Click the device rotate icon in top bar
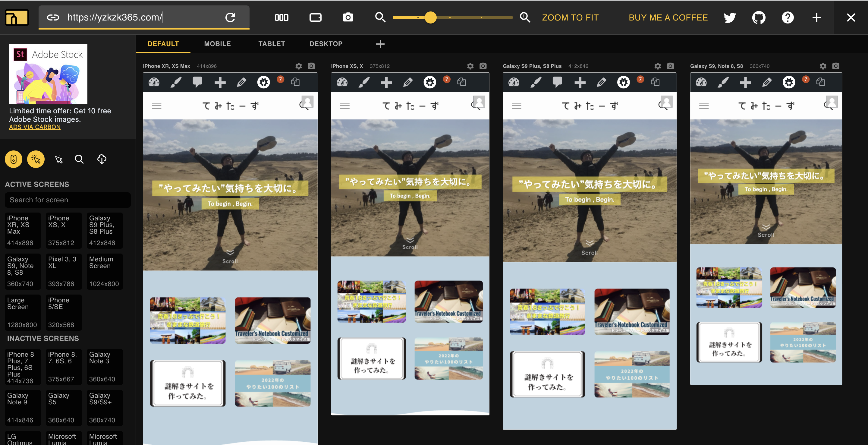This screenshot has height=445, width=868. pos(315,17)
